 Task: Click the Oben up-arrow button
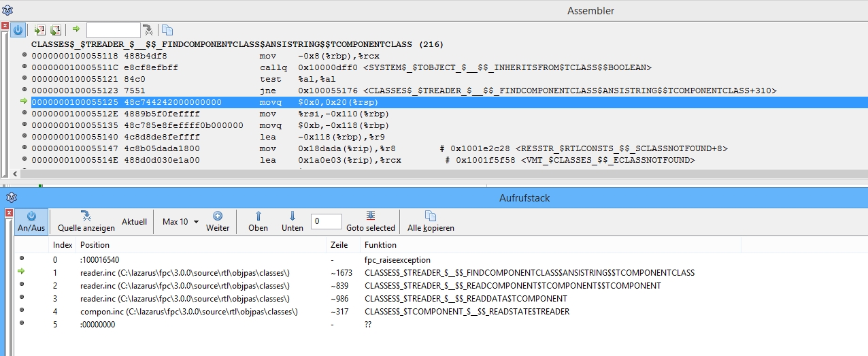click(258, 221)
